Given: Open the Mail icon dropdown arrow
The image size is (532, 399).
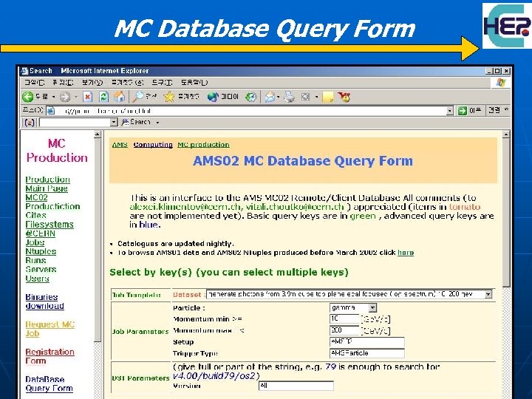Looking at the screenshot, I should [279, 97].
